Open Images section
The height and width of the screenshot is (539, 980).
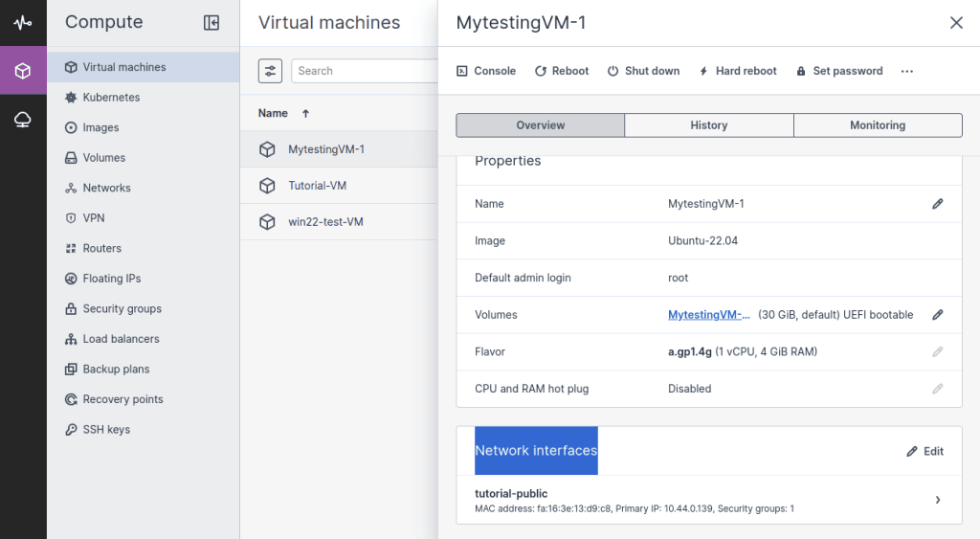(144, 127)
